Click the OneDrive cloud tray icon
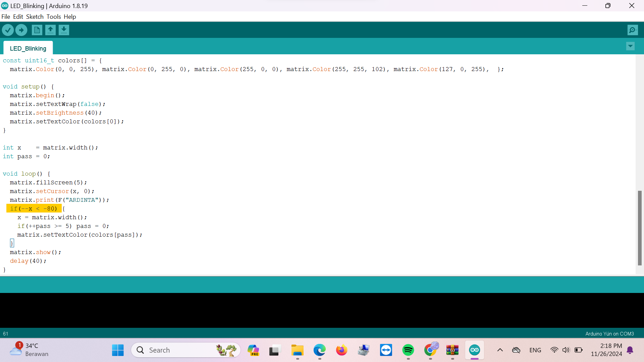The width and height of the screenshot is (644, 362). (x=516, y=350)
